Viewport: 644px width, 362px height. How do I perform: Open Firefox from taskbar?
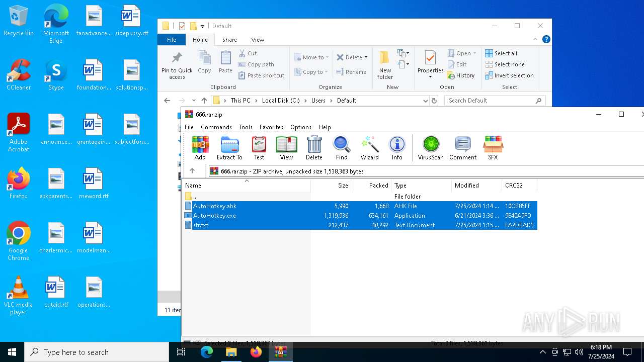click(256, 352)
